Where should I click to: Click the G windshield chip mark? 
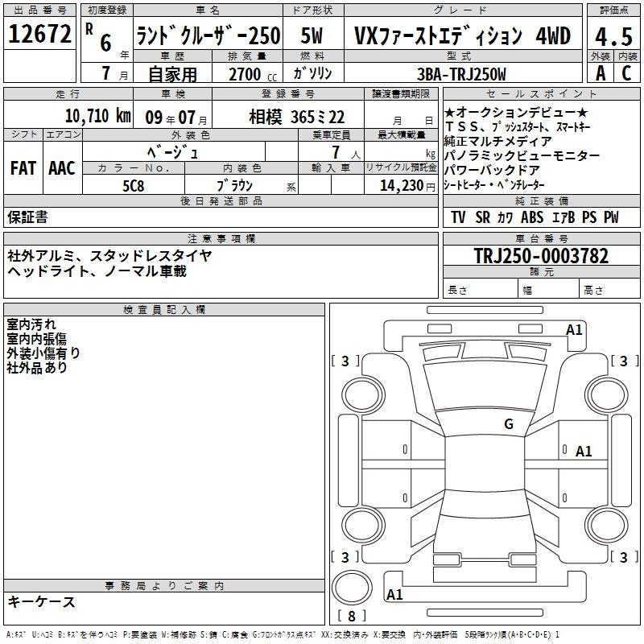pyautogui.click(x=508, y=424)
